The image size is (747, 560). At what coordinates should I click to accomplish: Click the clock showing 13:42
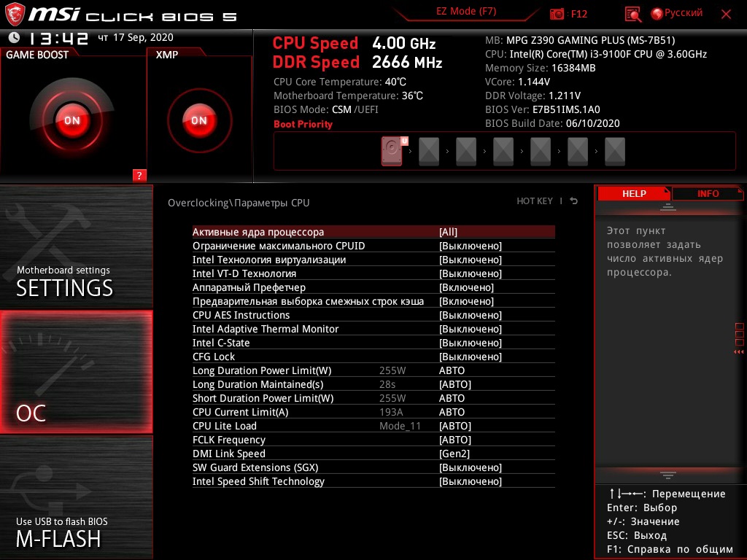pos(58,38)
